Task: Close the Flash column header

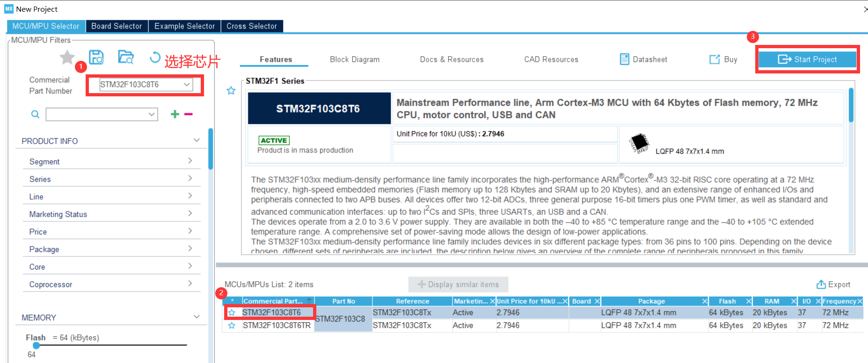Action: coord(749,301)
